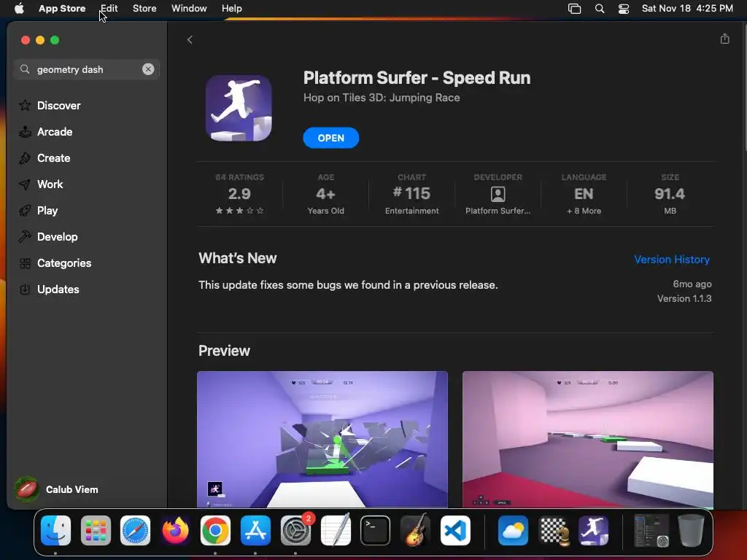Open the App Store menu
The height and width of the screenshot is (560, 747).
(62, 8)
